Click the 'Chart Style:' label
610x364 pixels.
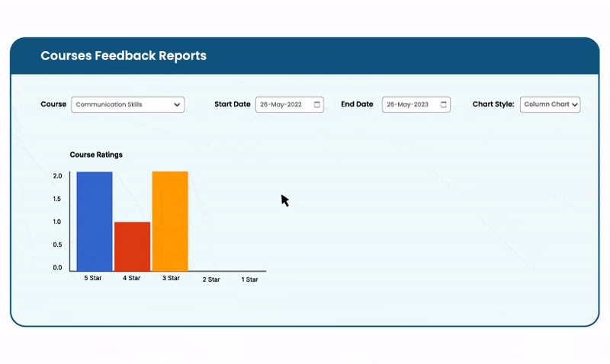(x=493, y=104)
